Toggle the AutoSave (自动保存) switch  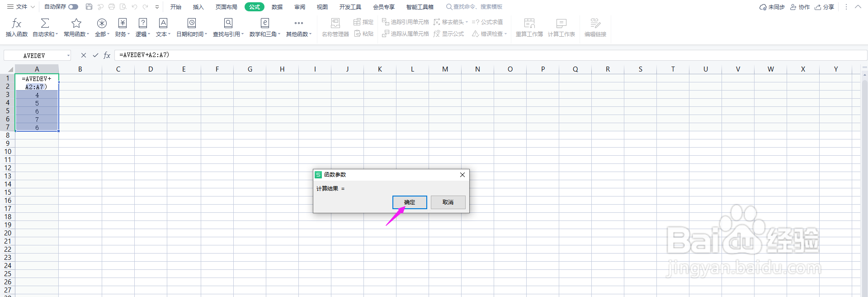tap(73, 7)
